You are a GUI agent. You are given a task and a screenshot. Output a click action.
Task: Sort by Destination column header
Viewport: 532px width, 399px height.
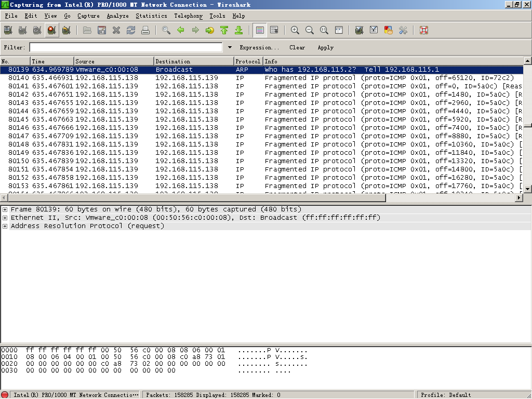tap(194, 61)
